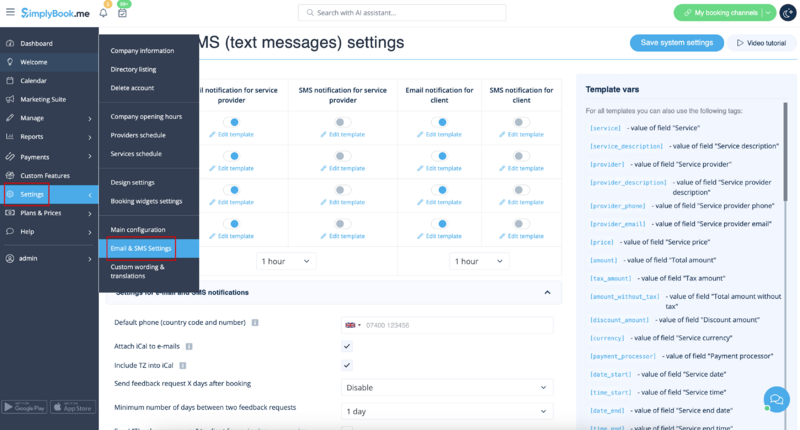Open Custom wording & translations menu item

(x=138, y=271)
